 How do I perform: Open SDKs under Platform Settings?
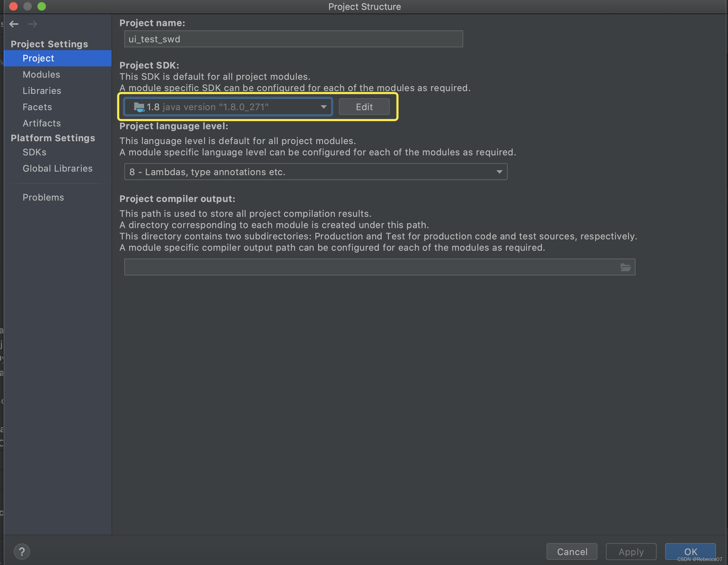coord(34,152)
